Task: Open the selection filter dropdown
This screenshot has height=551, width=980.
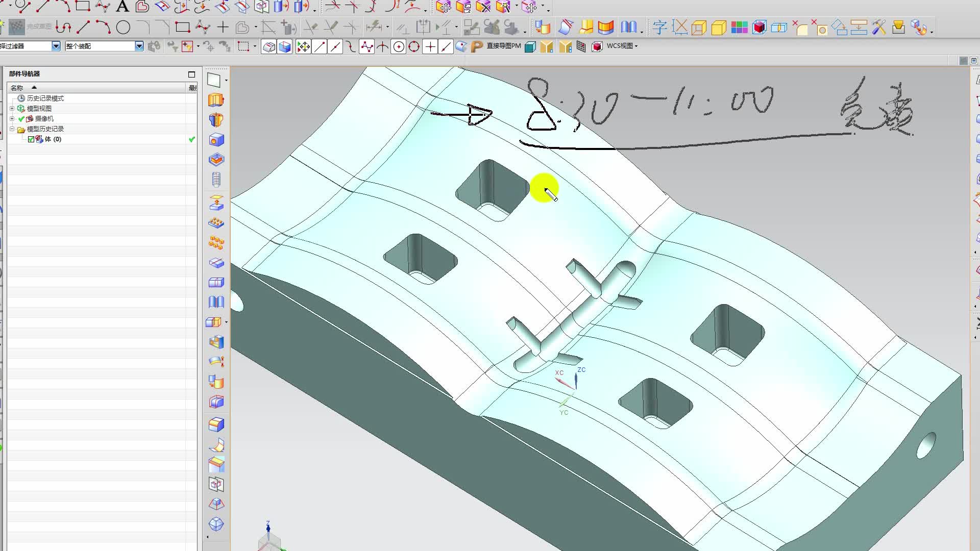Action: click(56, 46)
